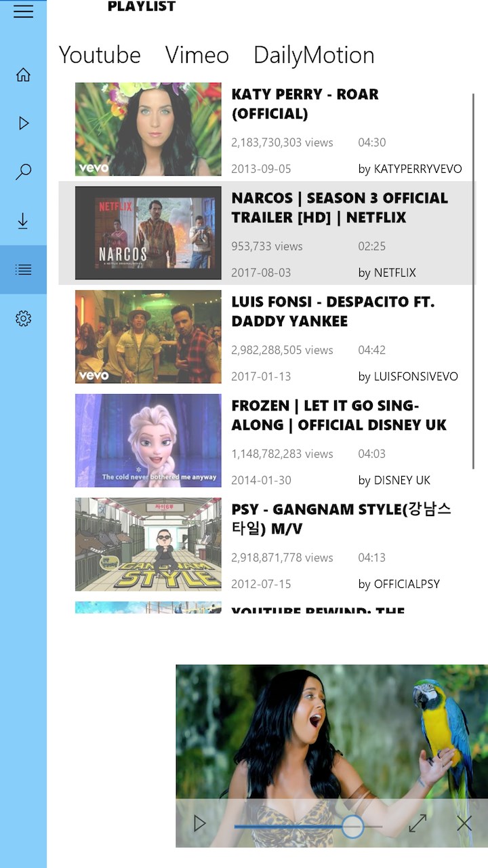Open the player page from sidebar

tap(23, 123)
